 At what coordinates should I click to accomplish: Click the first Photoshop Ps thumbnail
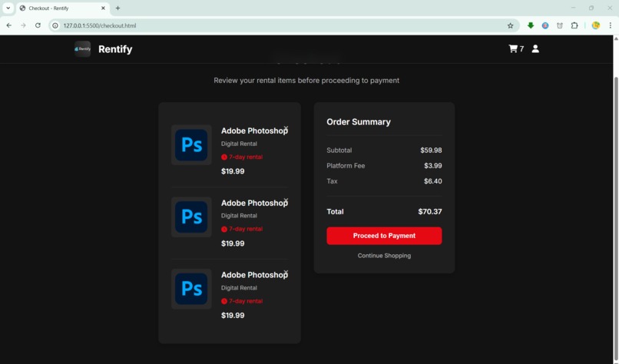point(191,145)
